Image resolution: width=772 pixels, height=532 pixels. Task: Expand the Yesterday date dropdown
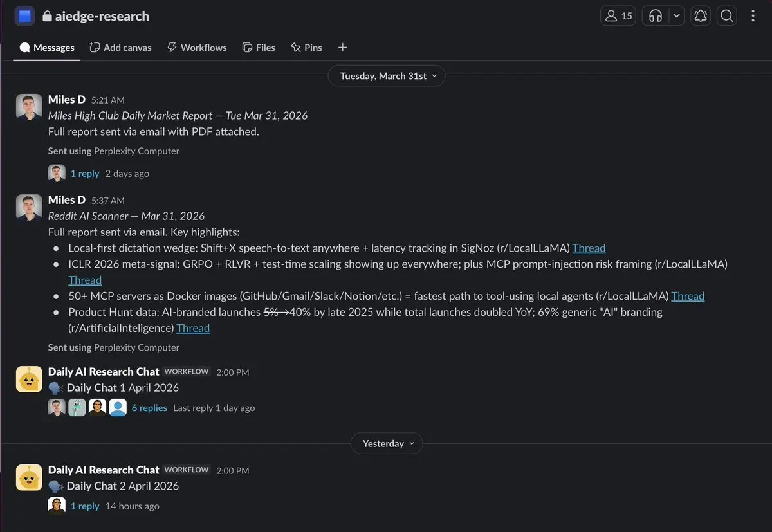(387, 443)
